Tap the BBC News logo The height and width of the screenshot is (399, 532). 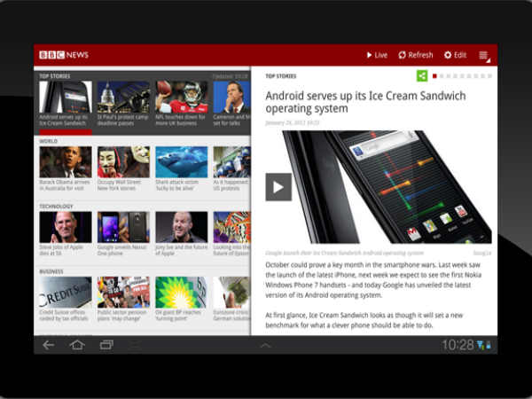(x=64, y=55)
